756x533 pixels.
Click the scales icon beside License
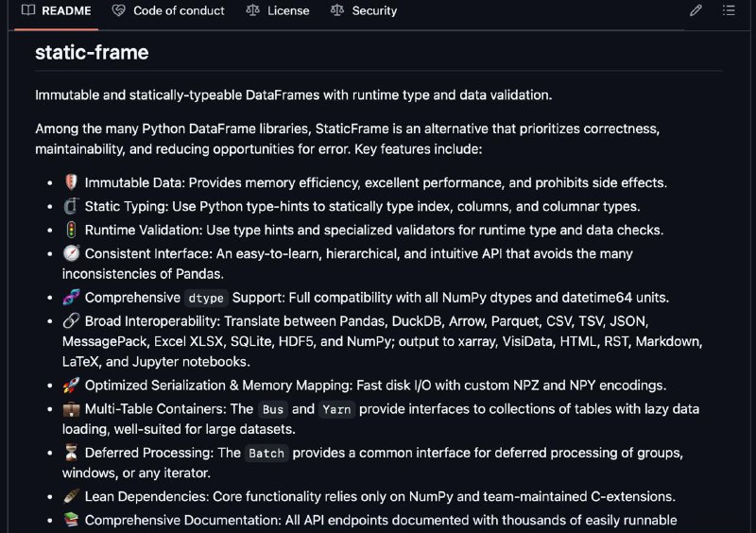tap(252, 10)
